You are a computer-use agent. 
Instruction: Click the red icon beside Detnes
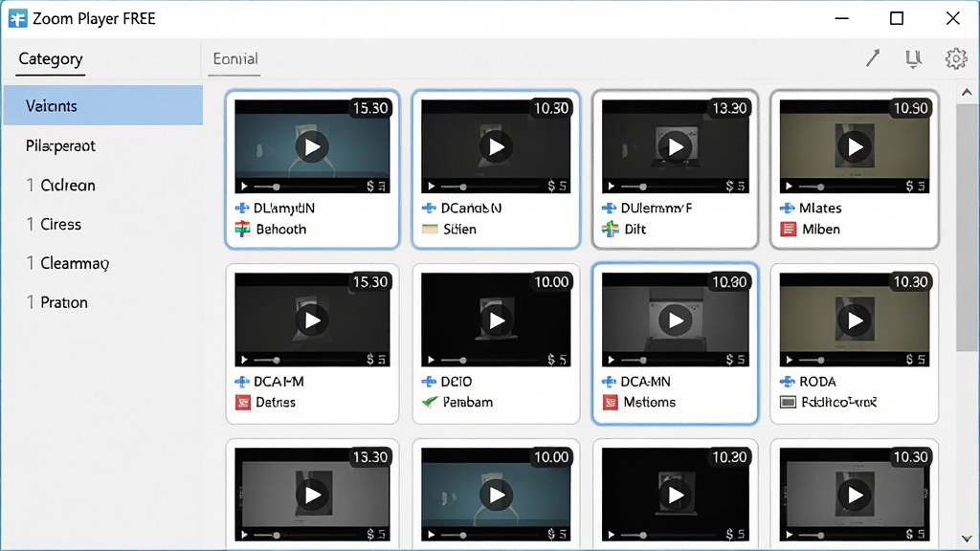(x=242, y=403)
